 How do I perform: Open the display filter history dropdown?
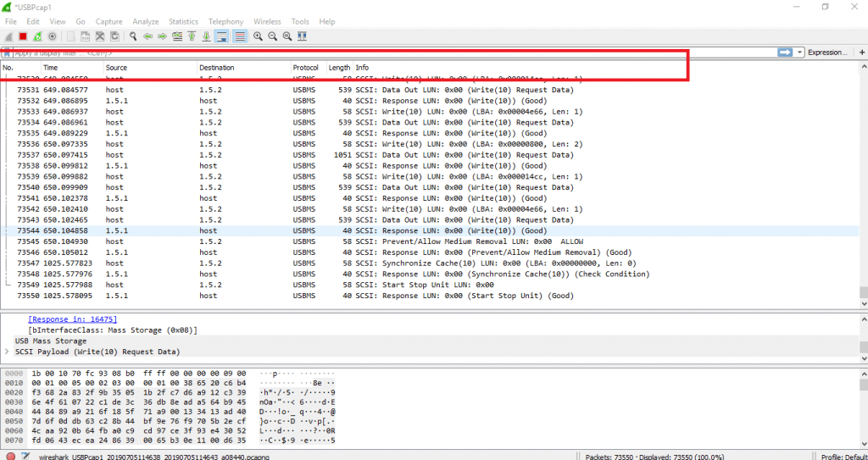pyautogui.click(x=800, y=53)
